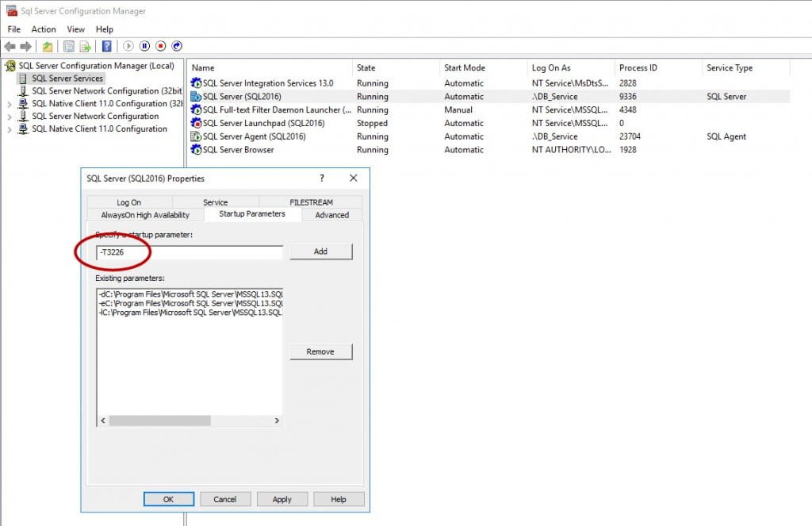
Task: Select SQL Server Network Configuration (32bit) item
Action: tap(107, 91)
